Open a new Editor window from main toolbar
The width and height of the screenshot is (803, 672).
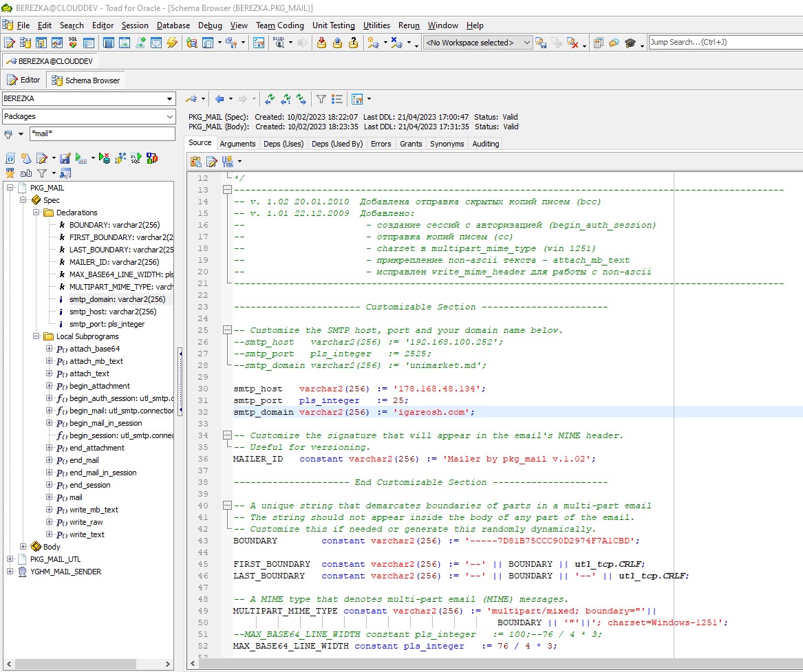click(x=9, y=43)
